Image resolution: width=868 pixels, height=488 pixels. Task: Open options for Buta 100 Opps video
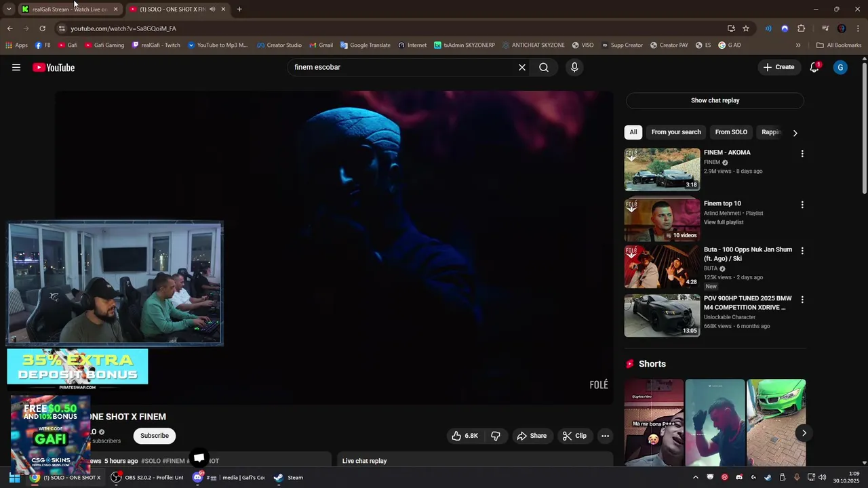tap(802, 251)
